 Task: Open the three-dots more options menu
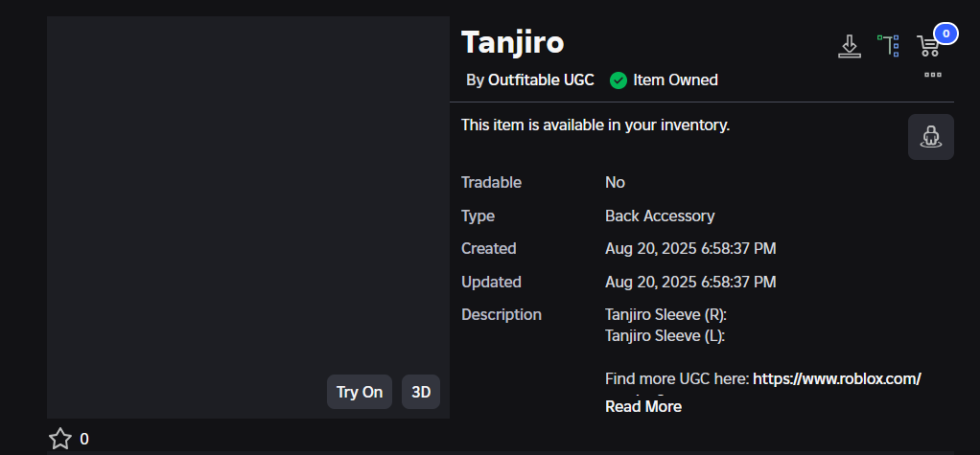click(932, 75)
